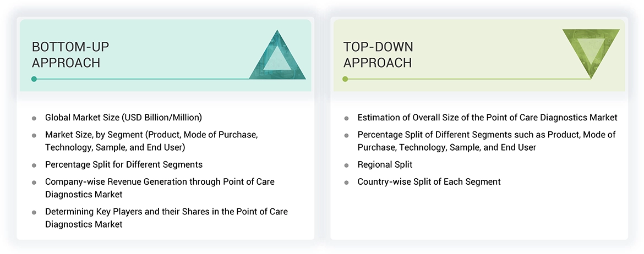The height and width of the screenshot is (254, 644).
Task: Click Market Size, by Segment item
Action: [151, 141]
